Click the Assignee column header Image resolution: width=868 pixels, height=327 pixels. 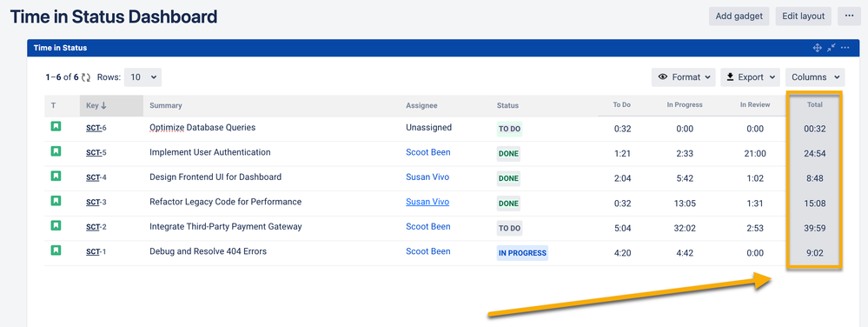pos(421,105)
